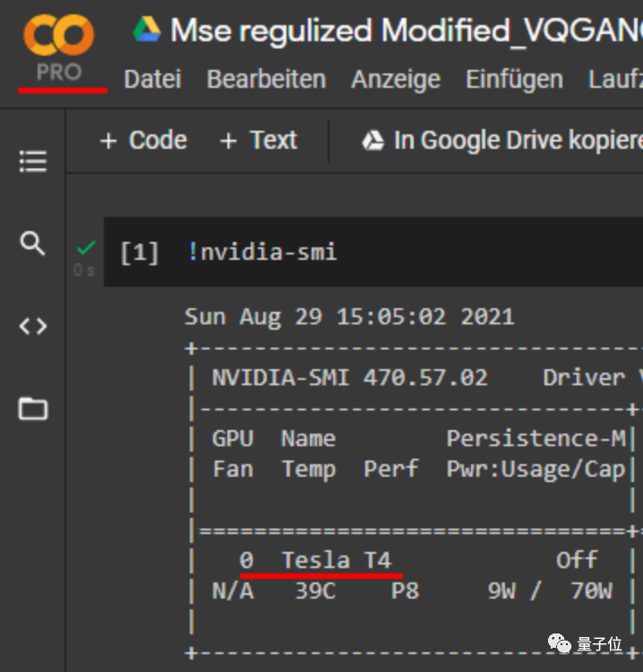Click inside the '!nvidia-smi' code cell

point(373,252)
